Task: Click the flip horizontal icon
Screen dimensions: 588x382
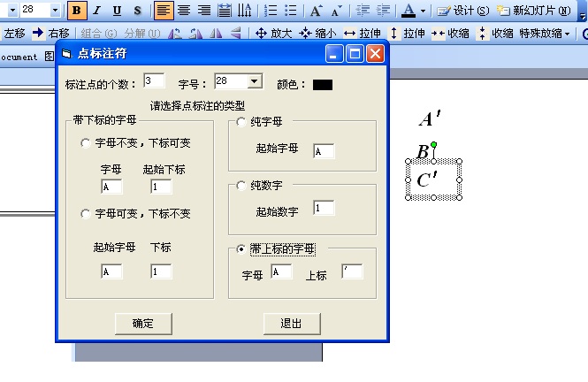Action: [x=216, y=34]
